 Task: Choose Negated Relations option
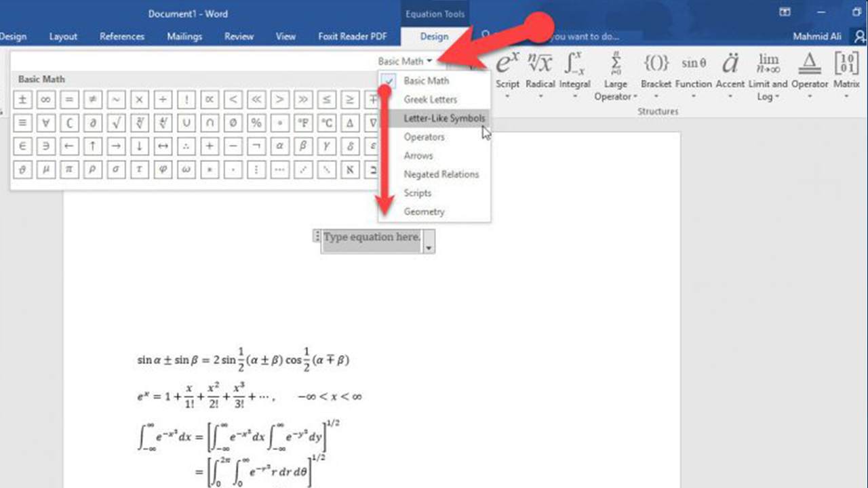tap(434, 174)
